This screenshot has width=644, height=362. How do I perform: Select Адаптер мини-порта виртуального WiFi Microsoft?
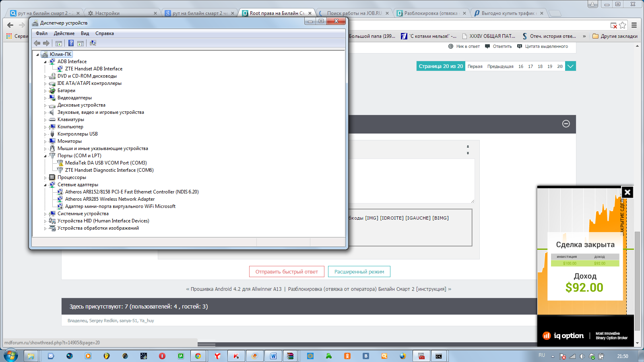point(120,206)
